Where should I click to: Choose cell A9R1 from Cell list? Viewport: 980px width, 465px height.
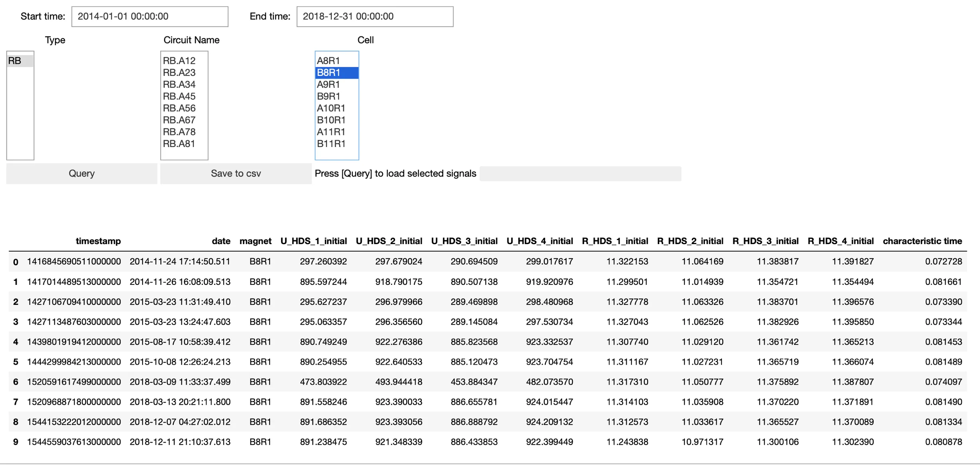click(337, 85)
